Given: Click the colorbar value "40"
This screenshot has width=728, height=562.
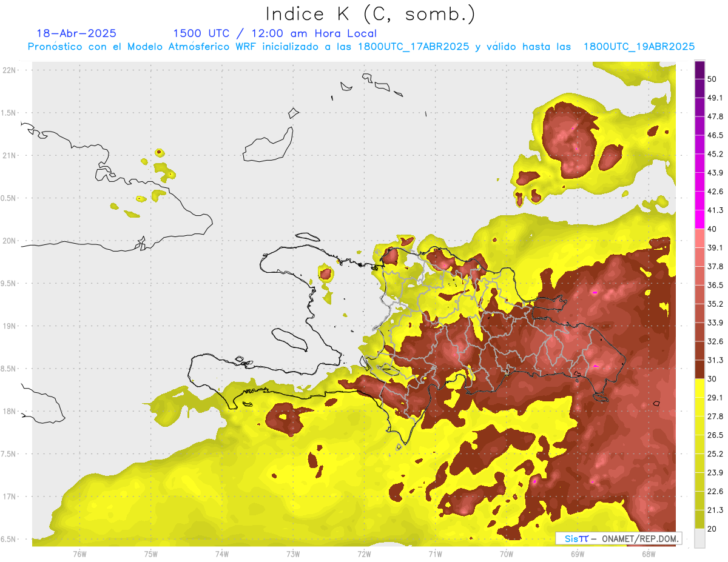Looking at the screenshot, I should 712,229.
